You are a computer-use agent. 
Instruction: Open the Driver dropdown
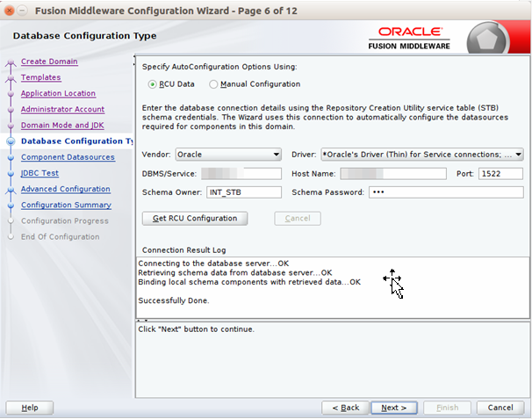[422, 155]
